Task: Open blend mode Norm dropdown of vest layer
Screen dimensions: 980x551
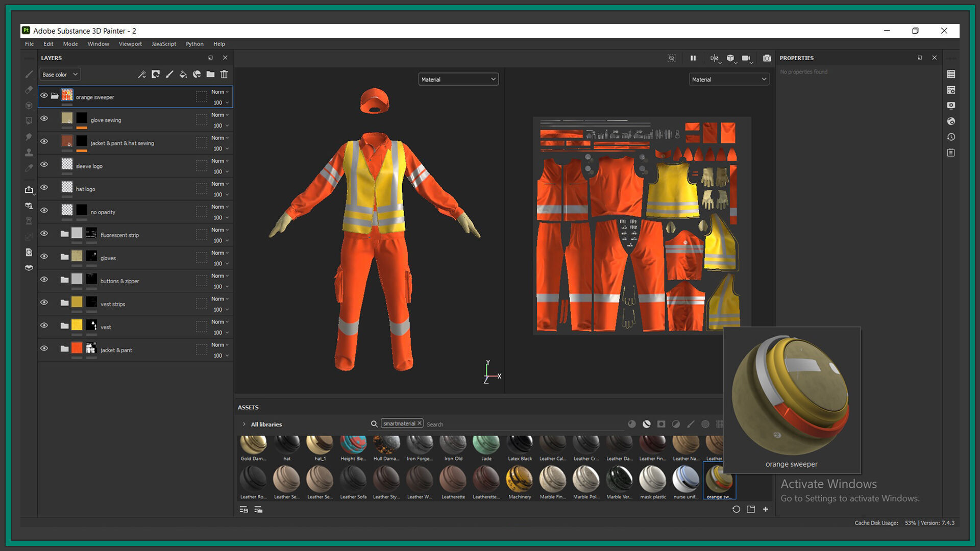Action: 220,322
